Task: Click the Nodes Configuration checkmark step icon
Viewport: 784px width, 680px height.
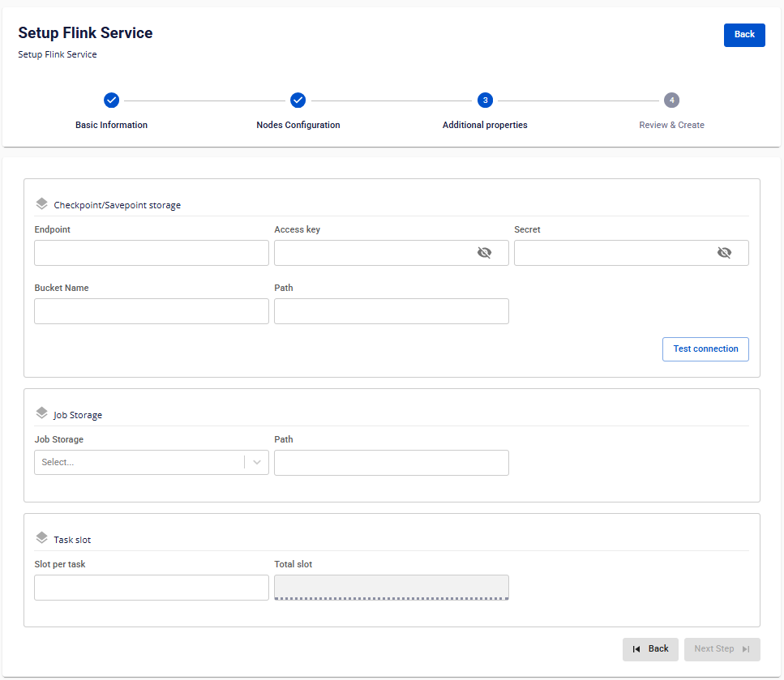Action: tap(298, 100)
